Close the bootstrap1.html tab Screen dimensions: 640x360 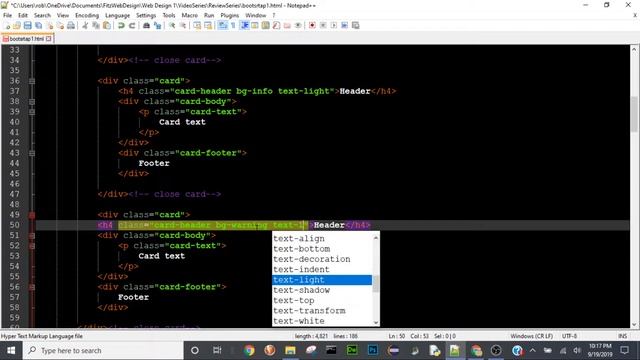click(49, 39)
